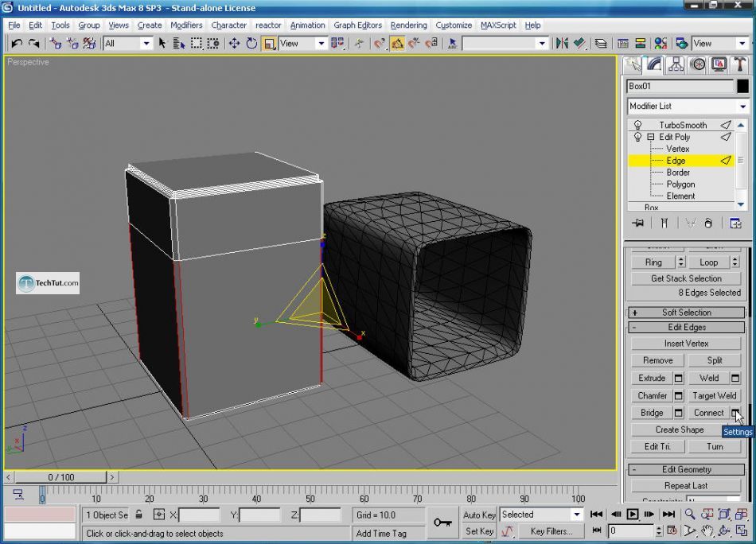Toggle Key Mode button near frame field
The image size is (756, 544).
pyautogui.click(x=596, y=531)
